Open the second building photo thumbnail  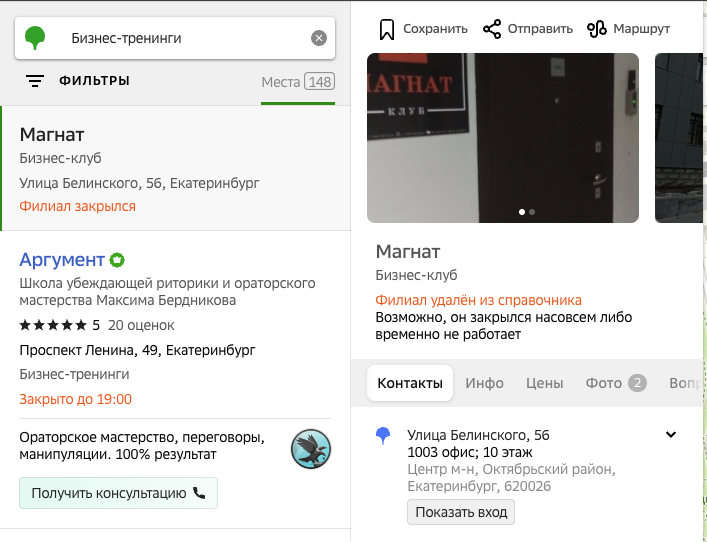(679, 138)
